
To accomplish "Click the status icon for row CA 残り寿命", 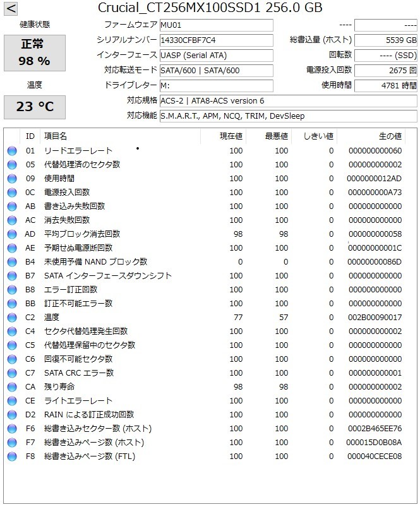I will (x=12, y=388).
